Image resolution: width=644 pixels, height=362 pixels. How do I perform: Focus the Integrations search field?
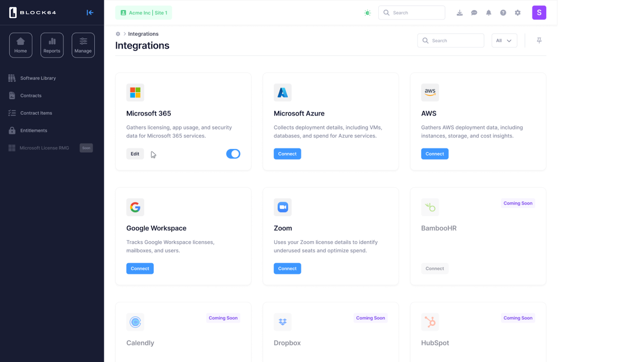pyautogui.click(x=450, y=41)
